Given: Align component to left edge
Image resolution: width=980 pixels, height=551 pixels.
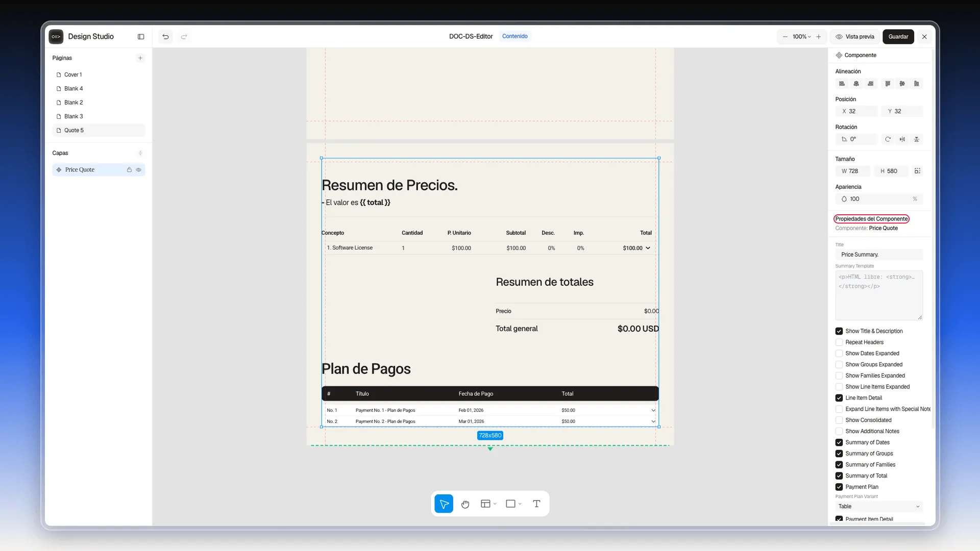Looking at the screenshot, I should point(842,84).
